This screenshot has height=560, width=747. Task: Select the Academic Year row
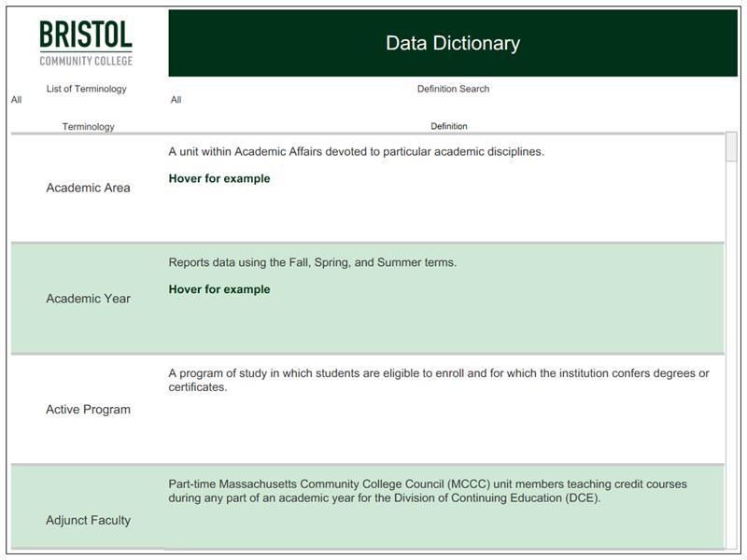click(86, 300)
